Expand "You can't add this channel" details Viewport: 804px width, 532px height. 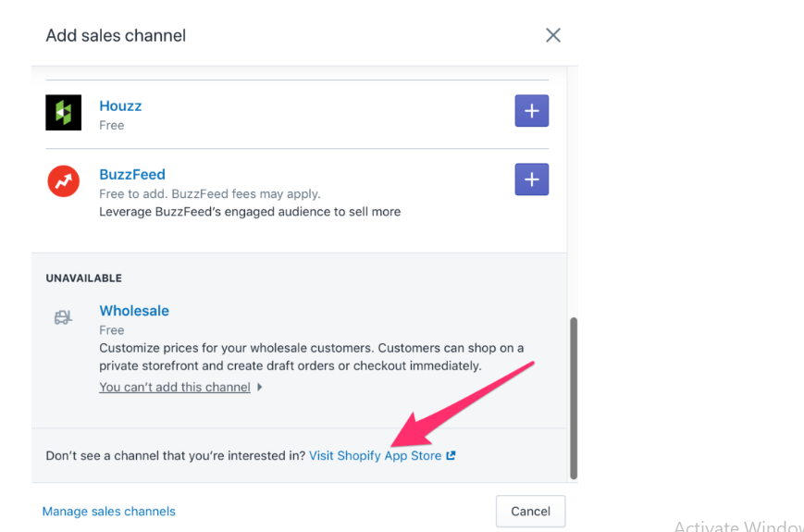click(x=175, y=388)
